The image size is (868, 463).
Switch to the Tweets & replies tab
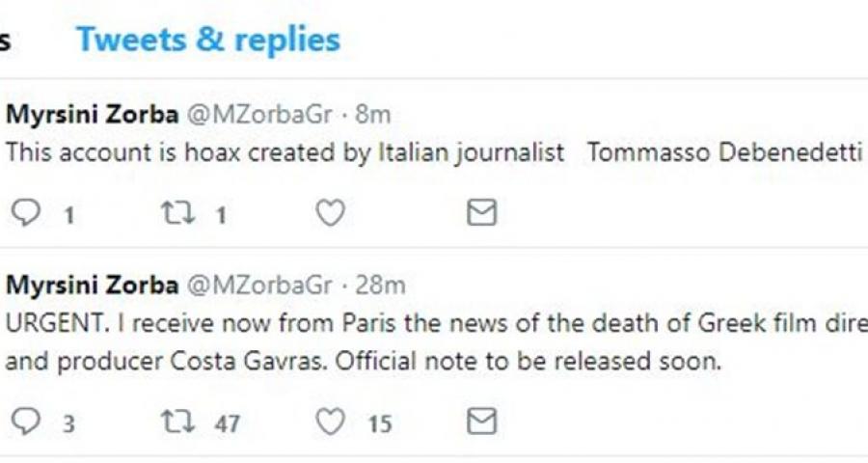(208, 40)
